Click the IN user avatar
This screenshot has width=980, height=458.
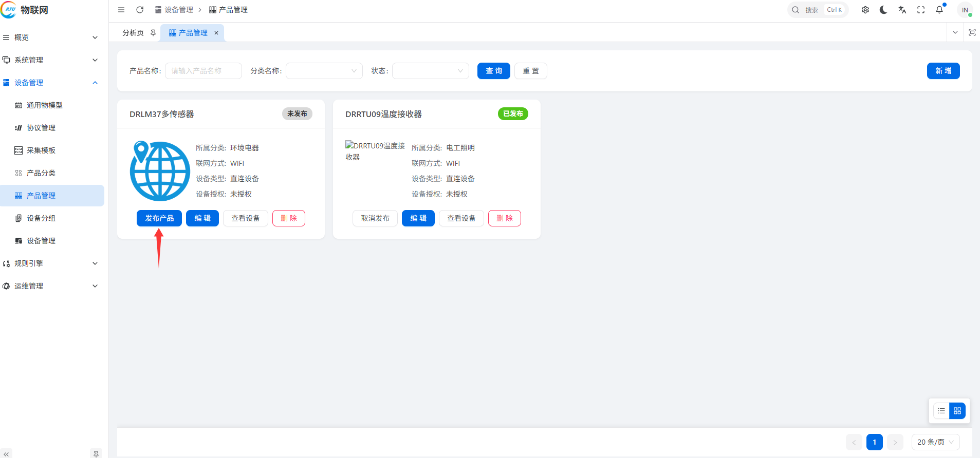(x=965, y=10)
